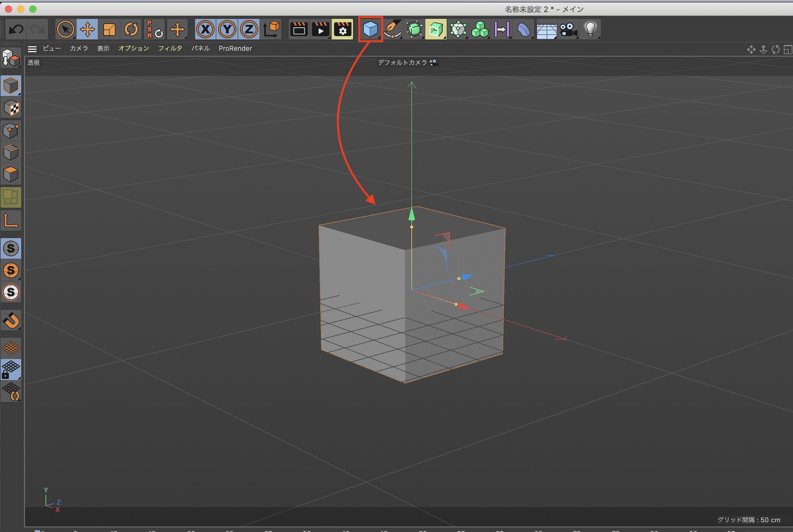
Task: Click the ProRender menu item
Action: click(x=235, y=48)
